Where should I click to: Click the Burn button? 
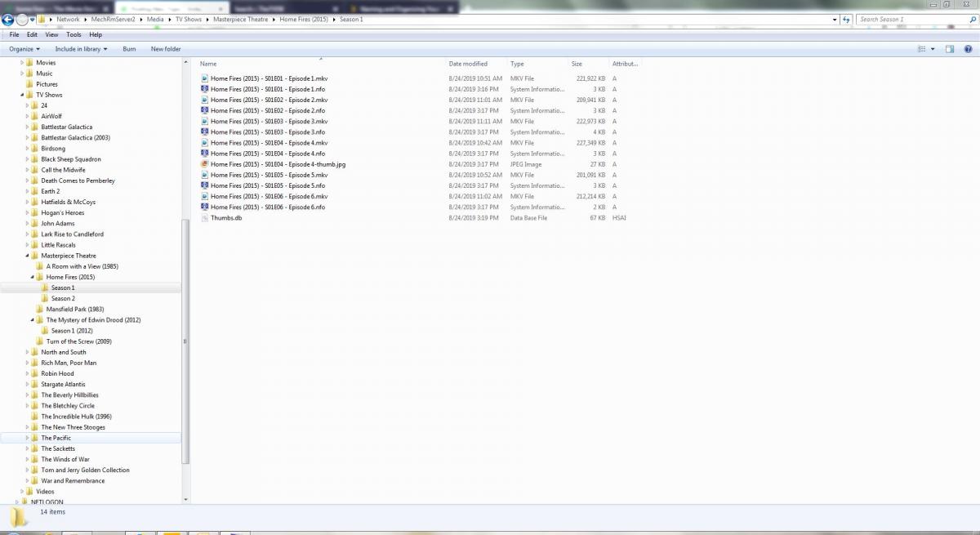[129, 49]
